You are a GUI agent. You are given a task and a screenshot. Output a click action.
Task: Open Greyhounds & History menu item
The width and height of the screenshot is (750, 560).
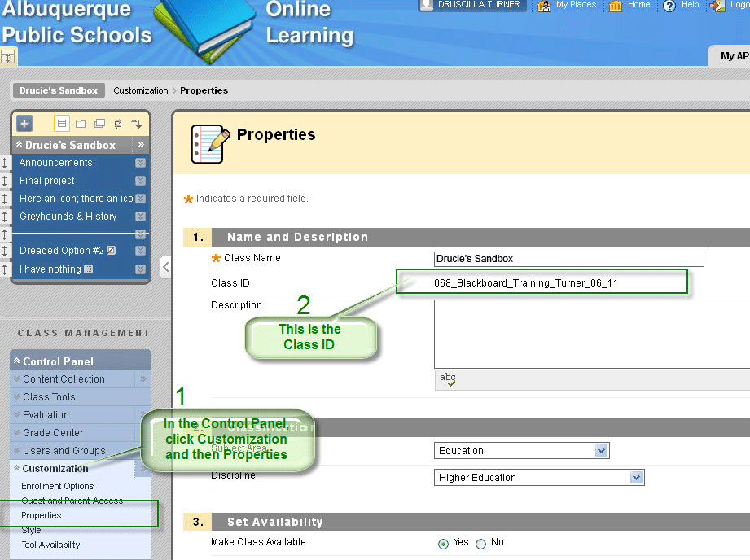[x=68, y=217]
